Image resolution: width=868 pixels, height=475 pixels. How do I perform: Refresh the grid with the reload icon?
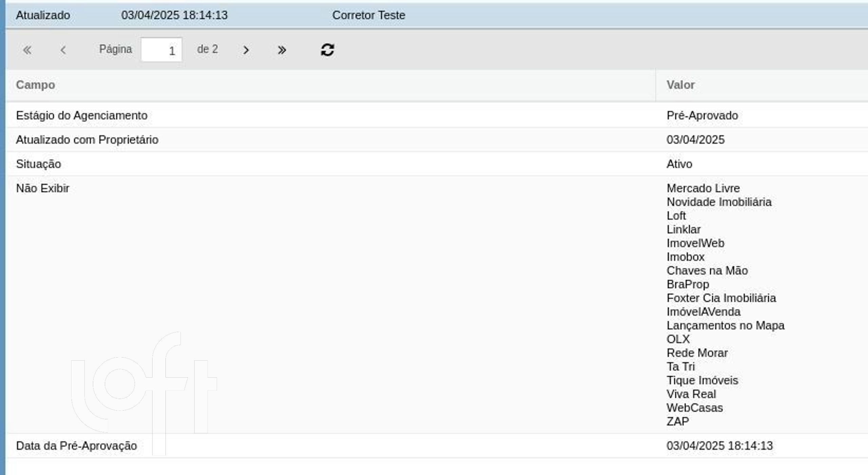pos(328,50)
